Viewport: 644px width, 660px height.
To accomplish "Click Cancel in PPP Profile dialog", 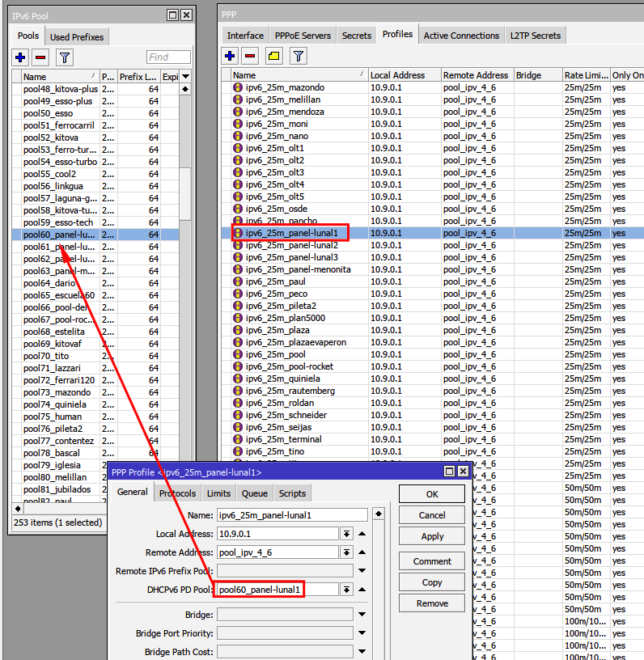I will click(432, 515).
